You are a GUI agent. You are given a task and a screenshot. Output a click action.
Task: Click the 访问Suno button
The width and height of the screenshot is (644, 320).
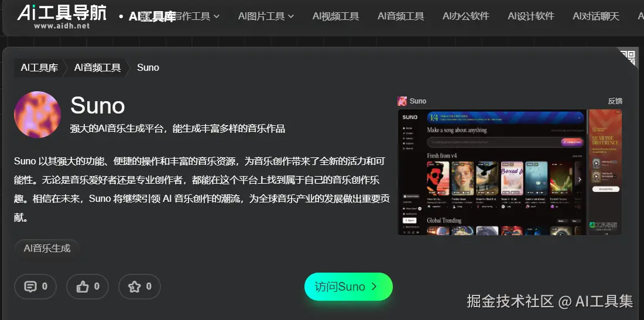point(348,286)
